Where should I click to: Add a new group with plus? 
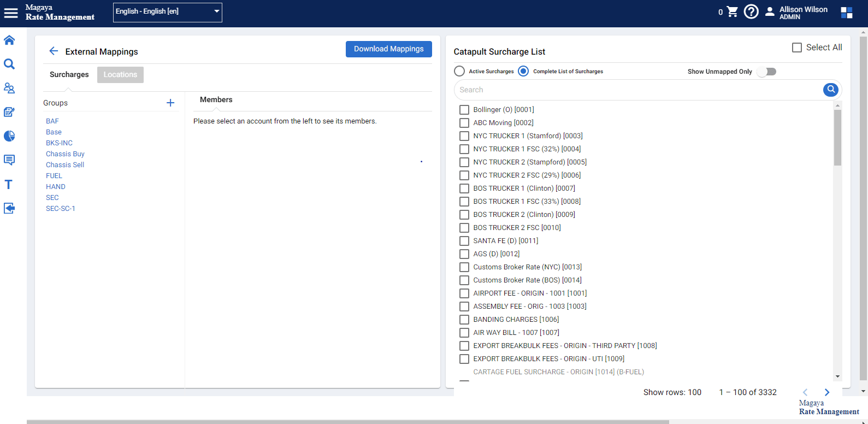pyautogui.click(x=170, y=103)
